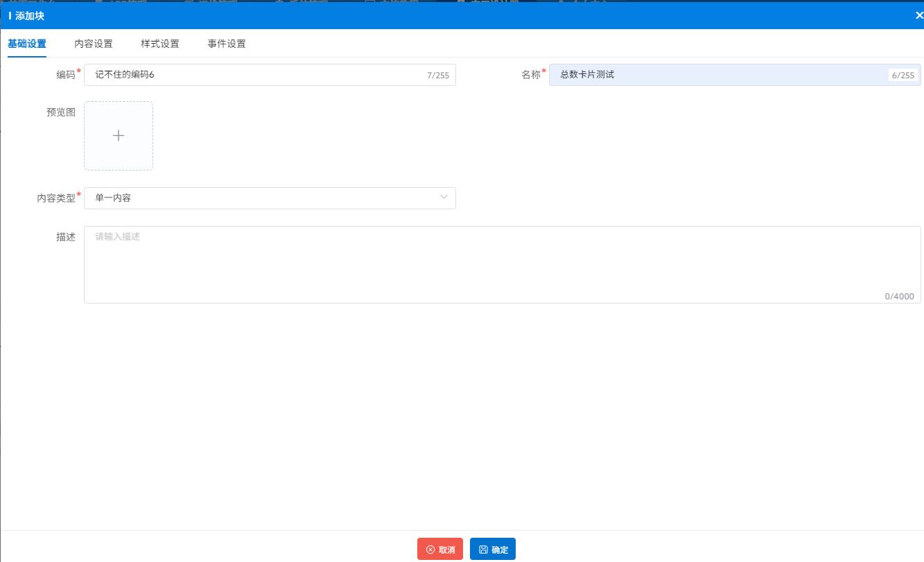
Task: Click the 编码 input field
Action: 270,75
